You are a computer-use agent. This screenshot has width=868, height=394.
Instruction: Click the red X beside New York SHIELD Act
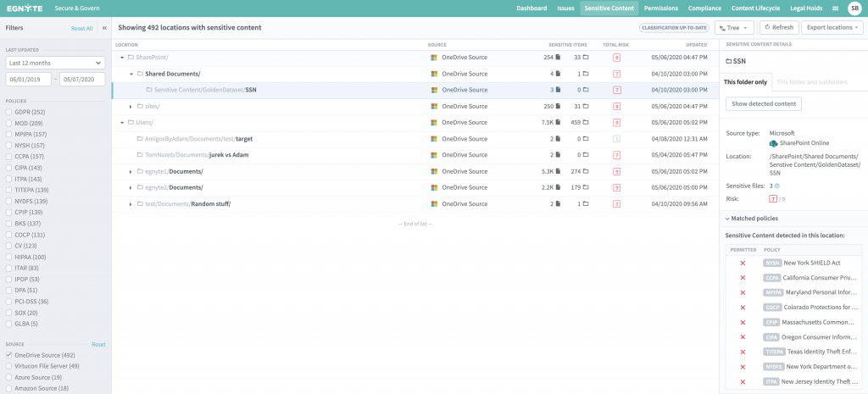[743, 264]
